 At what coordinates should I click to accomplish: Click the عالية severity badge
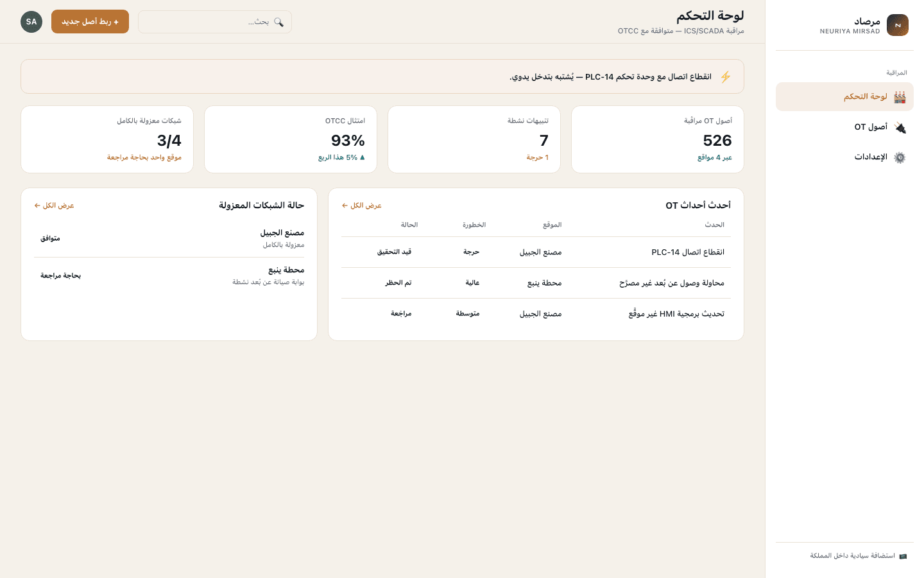473,283
